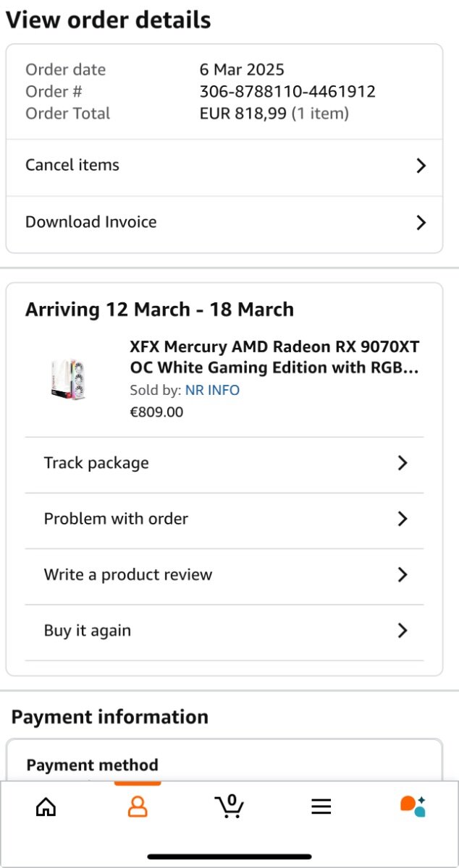Viewport: 459px width, 868px height.
Task: Tap Cancel items label
Action: click(72, 165)
